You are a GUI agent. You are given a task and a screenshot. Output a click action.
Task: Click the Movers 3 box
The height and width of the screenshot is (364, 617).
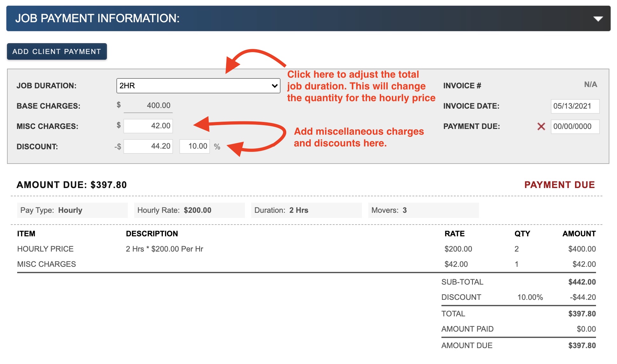(x=423, y=210)
